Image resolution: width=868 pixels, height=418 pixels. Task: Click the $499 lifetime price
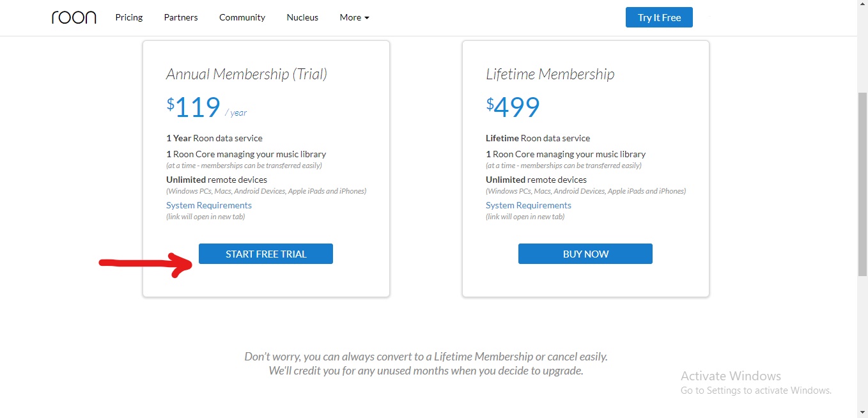[x=513, y=107]
